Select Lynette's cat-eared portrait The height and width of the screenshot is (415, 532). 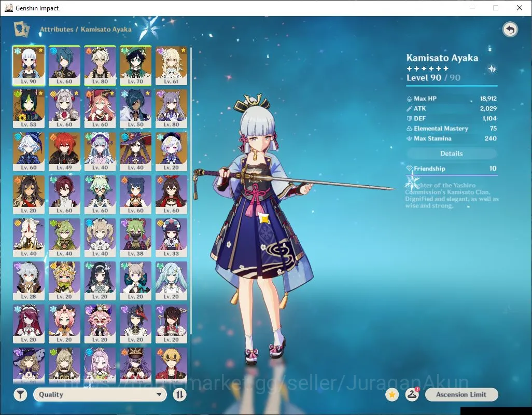(x=136, y=281)
